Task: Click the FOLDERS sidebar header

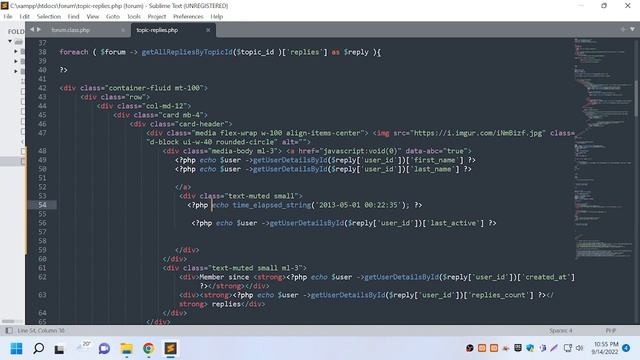Action: tap(16, 31)
